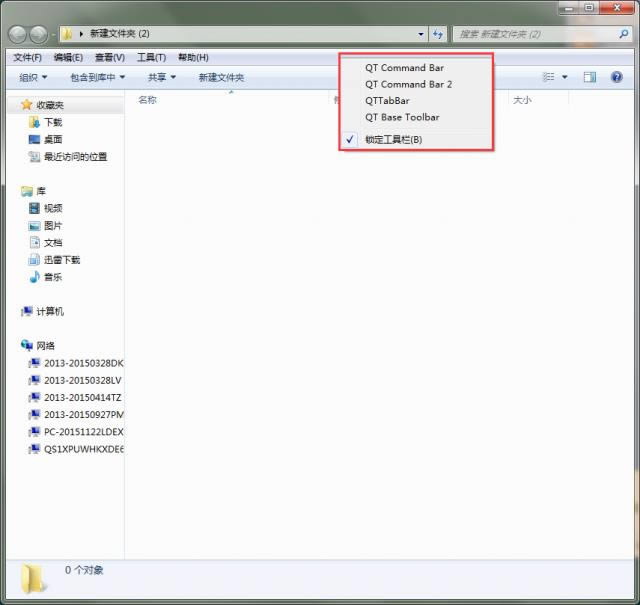Click the 新建文件夹 toolbar button
640x605 pixels.
[x=221, y=77]
